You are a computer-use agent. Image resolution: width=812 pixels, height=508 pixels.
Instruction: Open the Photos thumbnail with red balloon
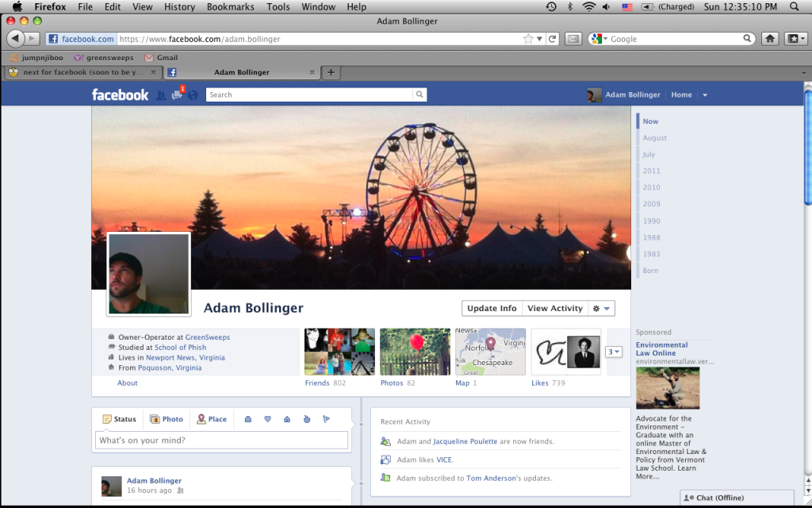click(x=415, y=352)
